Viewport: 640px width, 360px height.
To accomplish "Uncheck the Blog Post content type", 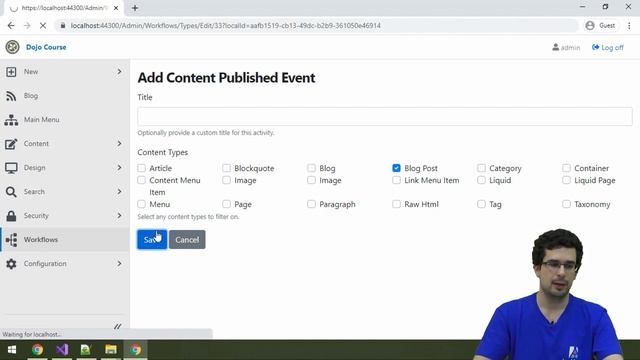I will point(396,168).
